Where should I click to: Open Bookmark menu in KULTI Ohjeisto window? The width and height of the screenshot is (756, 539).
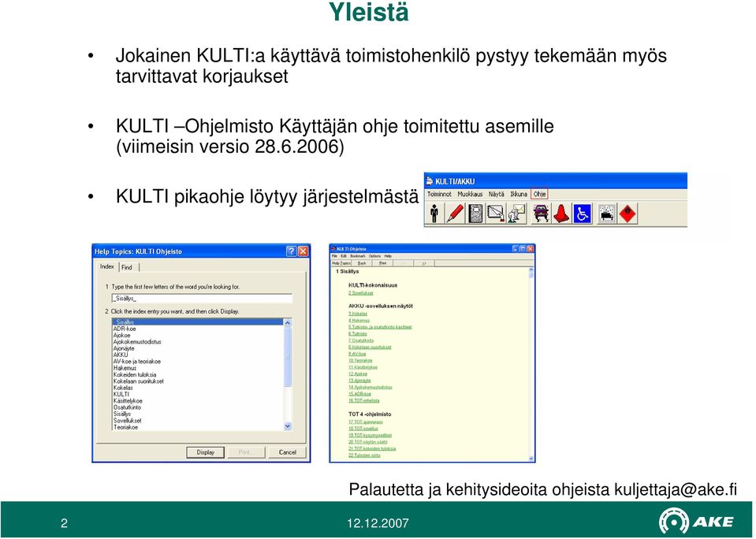357,256
